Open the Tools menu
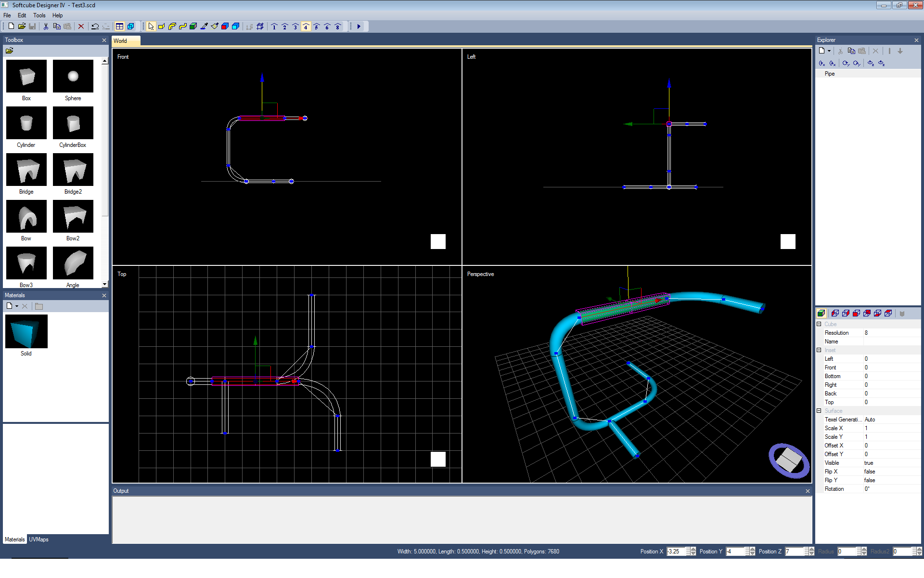 39,15
